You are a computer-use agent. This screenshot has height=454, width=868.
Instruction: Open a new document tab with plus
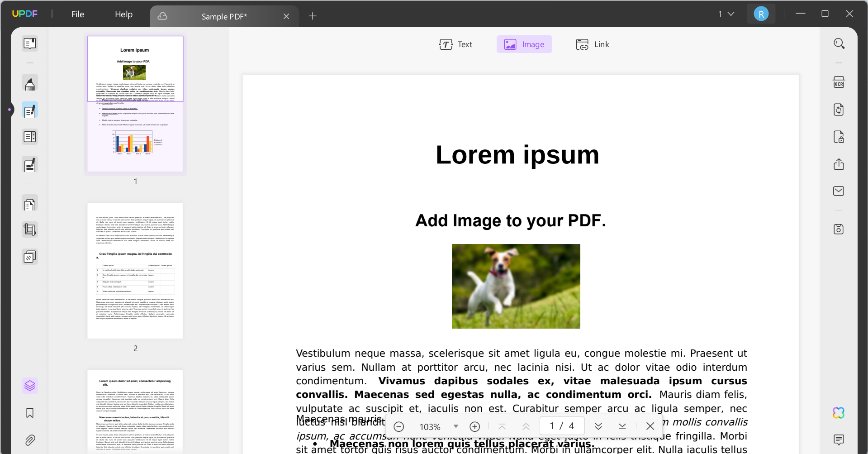(x=313, y=16)
